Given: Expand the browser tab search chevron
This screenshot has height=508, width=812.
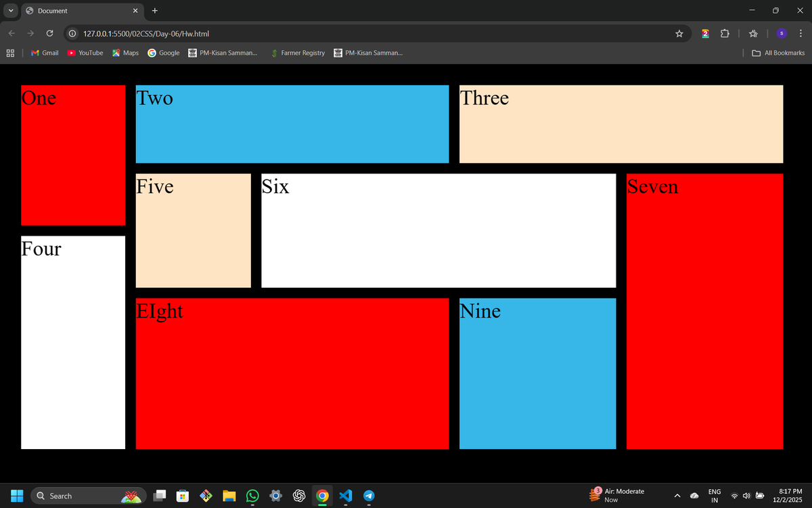Looking at the screenshot, I should [10, 11].
